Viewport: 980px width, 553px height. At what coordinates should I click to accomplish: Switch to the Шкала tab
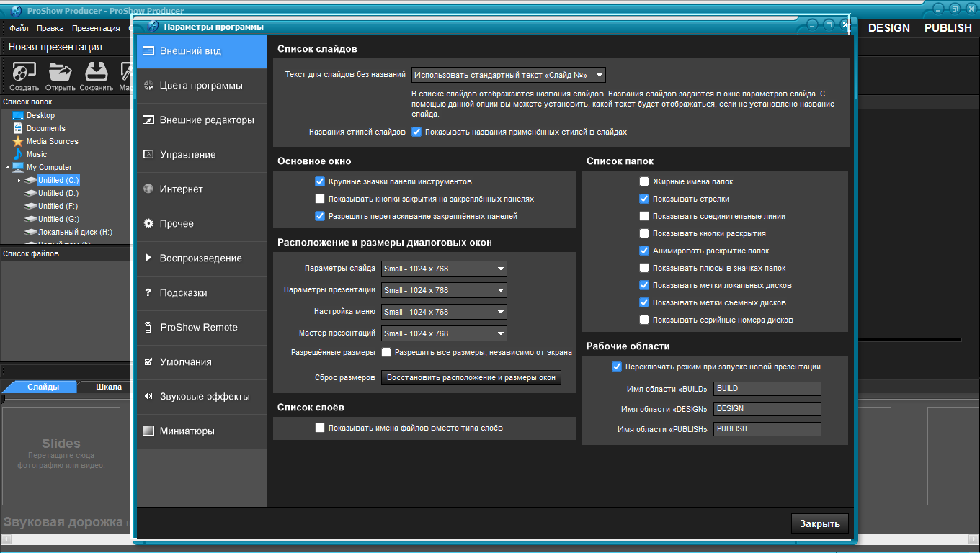pos(108,387)
